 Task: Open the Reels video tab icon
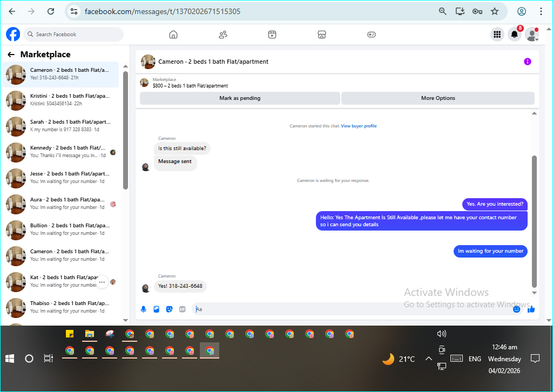pos(272,35)
